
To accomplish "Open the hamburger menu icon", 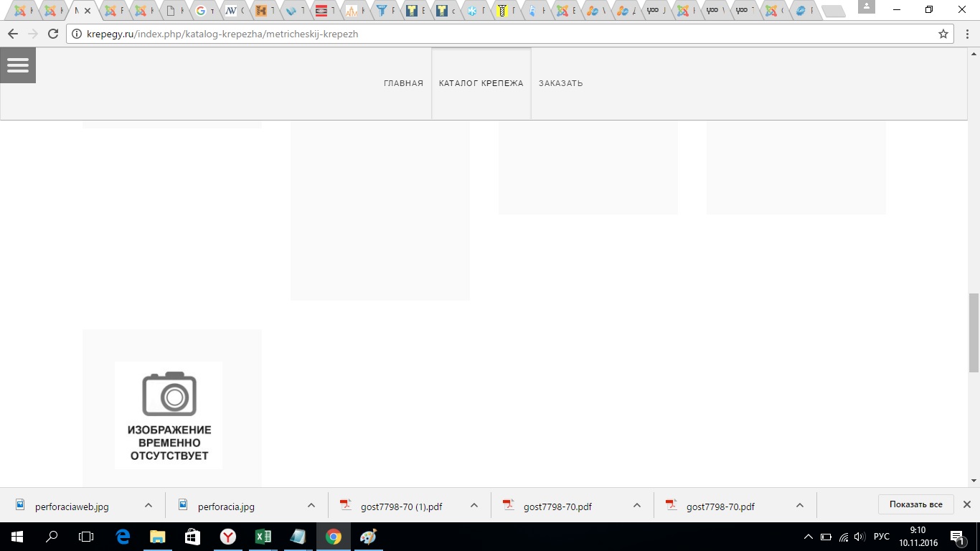I will pos(18,65).
